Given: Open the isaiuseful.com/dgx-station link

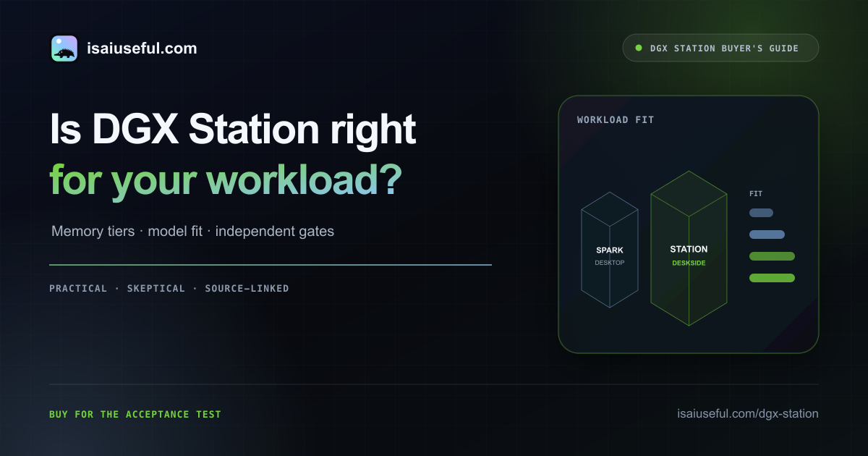Looking at the screenshot, I should [748, 414].
